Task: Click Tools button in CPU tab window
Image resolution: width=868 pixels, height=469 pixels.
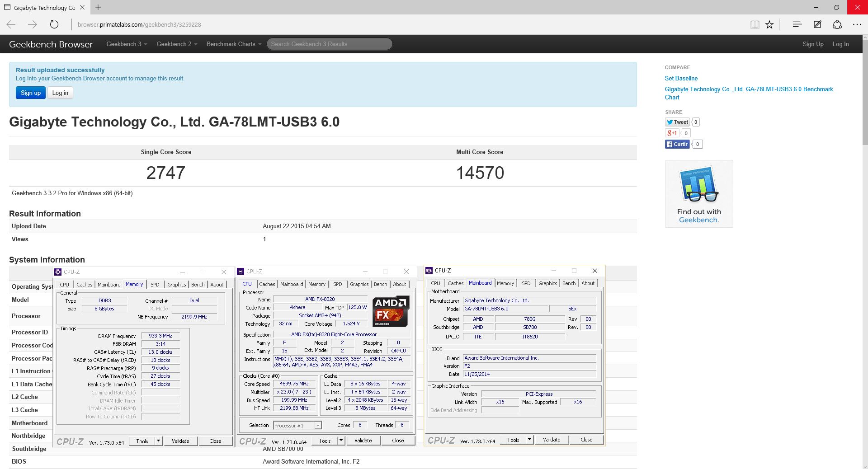Action: tap(325, 441)
